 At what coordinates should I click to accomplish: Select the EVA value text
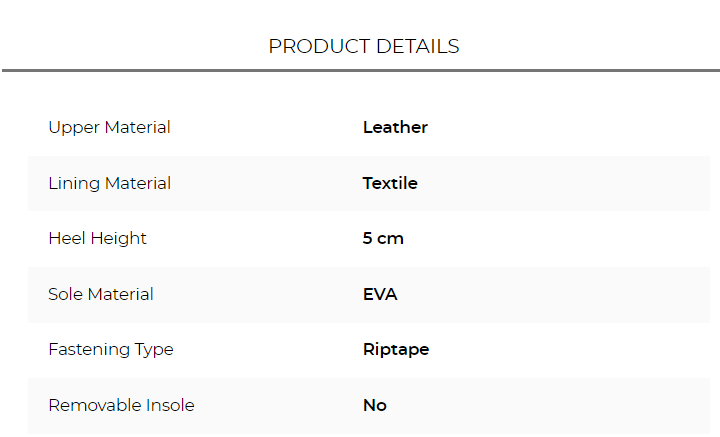point(380,295)
